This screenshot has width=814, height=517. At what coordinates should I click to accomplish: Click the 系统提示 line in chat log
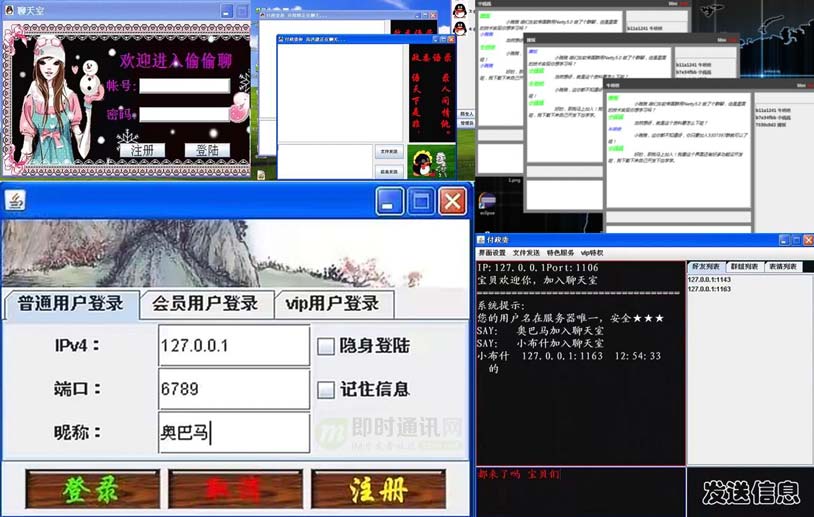pyautogui.click(x=501, y=306)
